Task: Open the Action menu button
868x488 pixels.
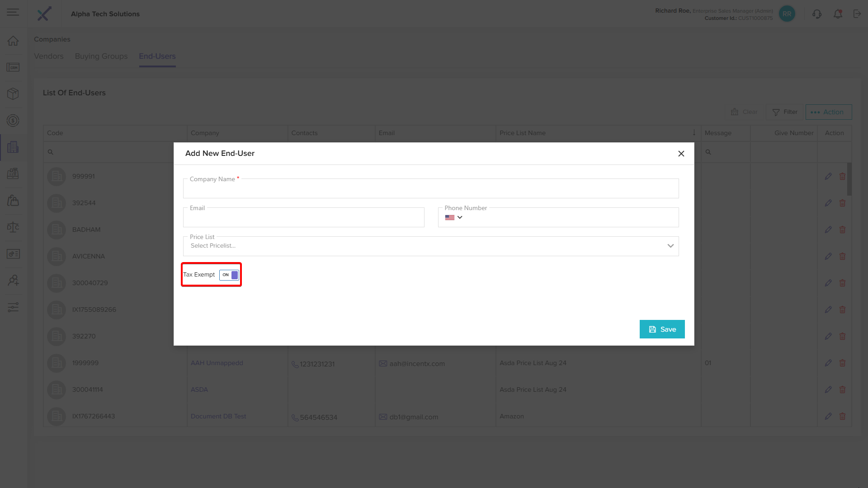Action: click(828, 112)
